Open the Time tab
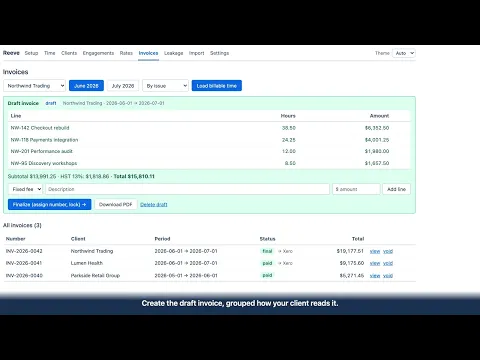The width and height of the screenshot is (480, 360). pyautogui.click(x=50, y=53)
